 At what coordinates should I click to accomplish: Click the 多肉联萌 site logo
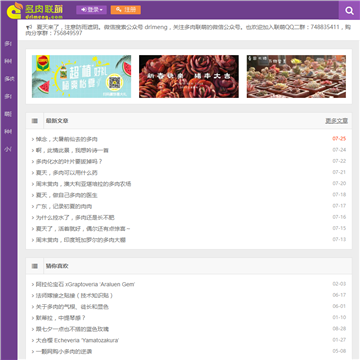tap(35, 10)
